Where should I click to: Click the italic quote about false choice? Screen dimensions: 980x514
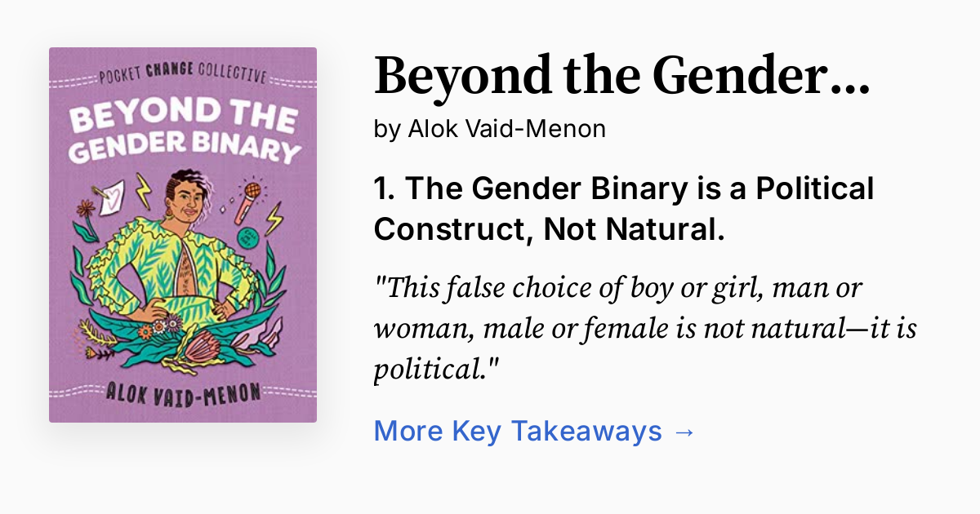[645, 330]
